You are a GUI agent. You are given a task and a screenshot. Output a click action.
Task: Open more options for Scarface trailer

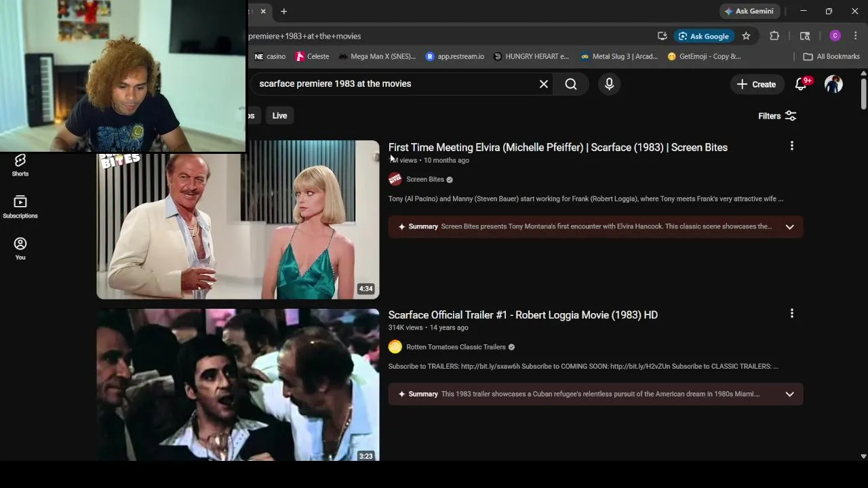coord(791,313)
